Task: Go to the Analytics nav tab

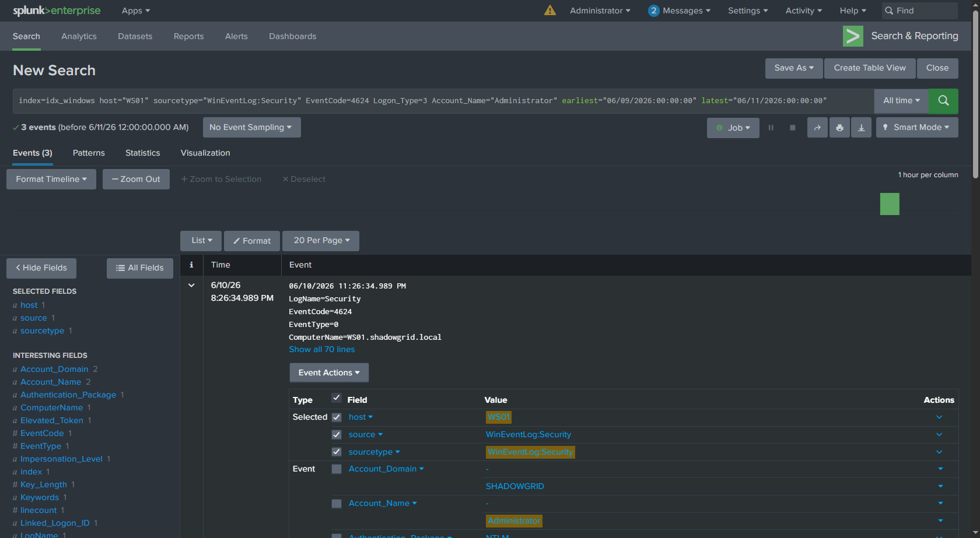Action: click(x=79, y=36)
